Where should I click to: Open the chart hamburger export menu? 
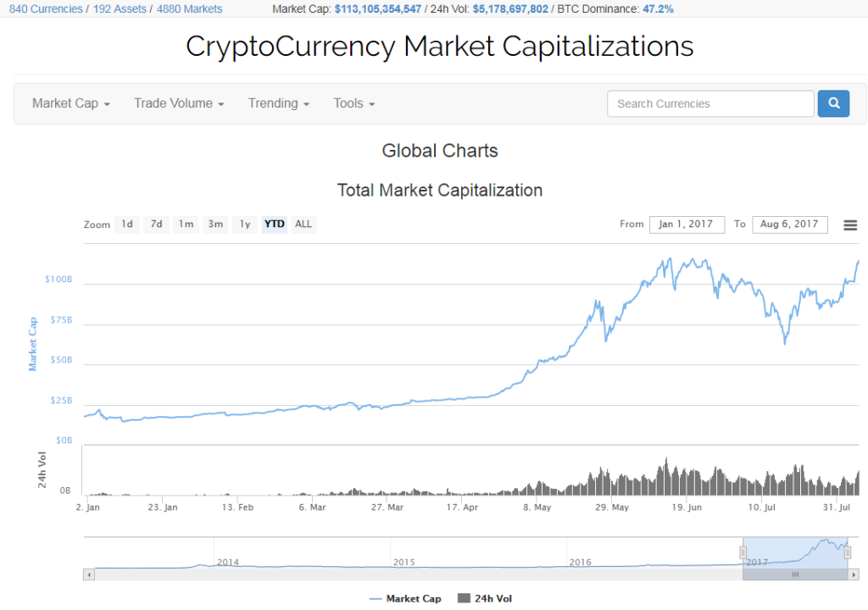(x=850, y=225)
